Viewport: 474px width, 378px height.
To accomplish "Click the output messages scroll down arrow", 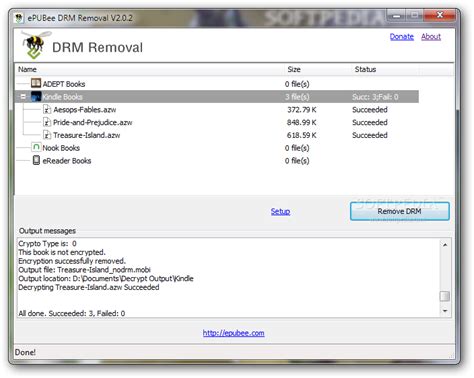I will pyautogui.click(x=445, y=311).
